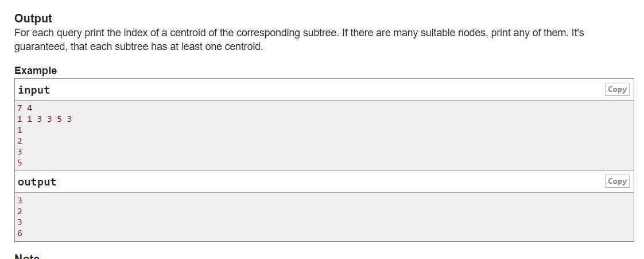Click the first "3" line of output

pyautogui.click(x=20, y=200)
